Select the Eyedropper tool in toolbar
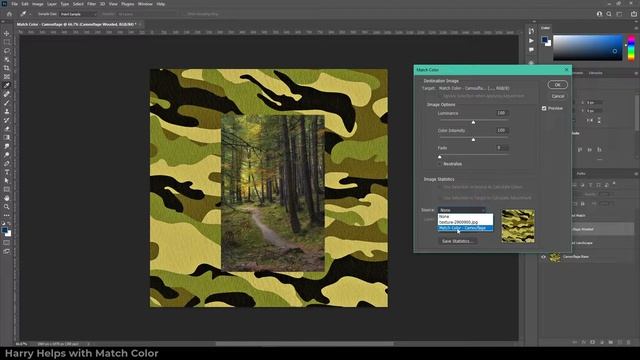 [7, 85]
